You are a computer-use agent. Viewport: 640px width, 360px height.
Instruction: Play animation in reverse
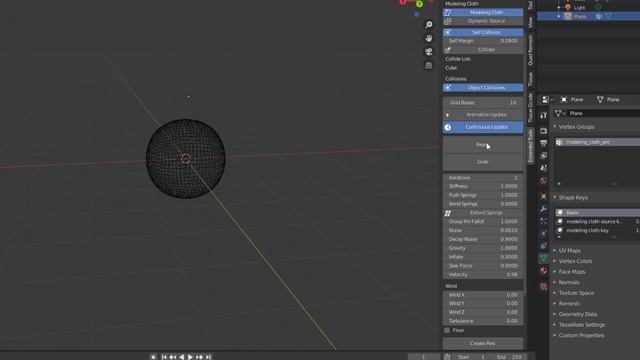tap(182, 357)
